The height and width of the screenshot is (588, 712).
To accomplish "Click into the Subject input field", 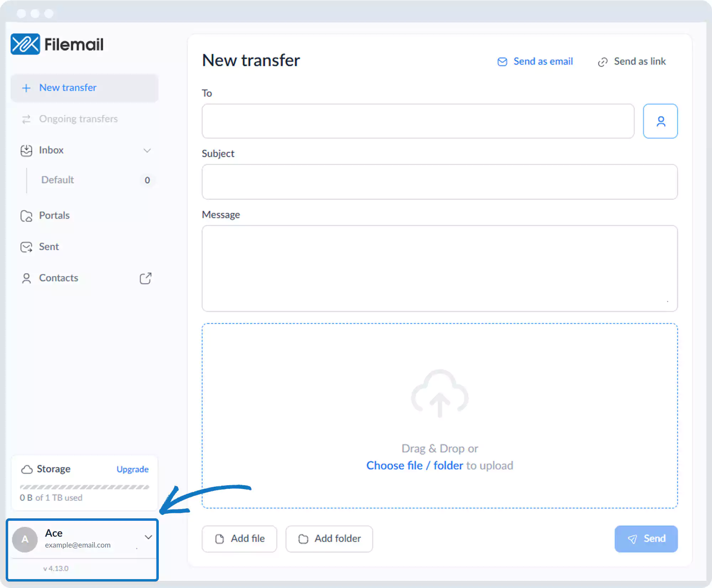I will 439,182.
